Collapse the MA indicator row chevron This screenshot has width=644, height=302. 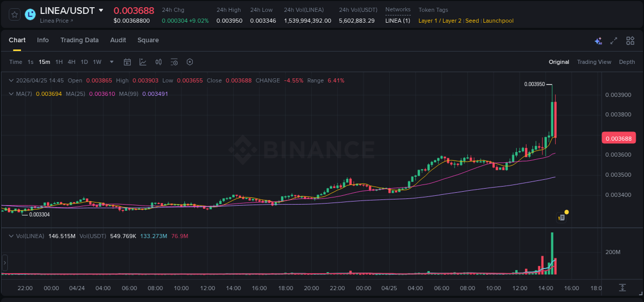click(x=11, y=94)
